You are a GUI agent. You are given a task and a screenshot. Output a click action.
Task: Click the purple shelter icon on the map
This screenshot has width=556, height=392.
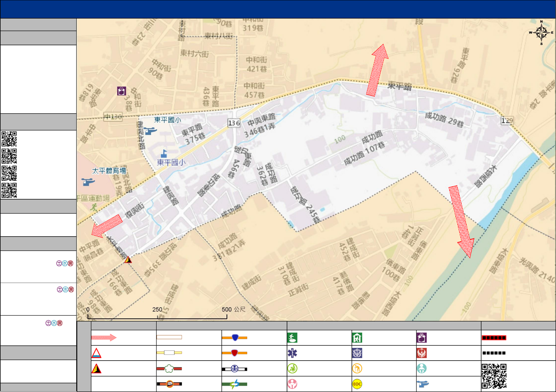point(122,91)
